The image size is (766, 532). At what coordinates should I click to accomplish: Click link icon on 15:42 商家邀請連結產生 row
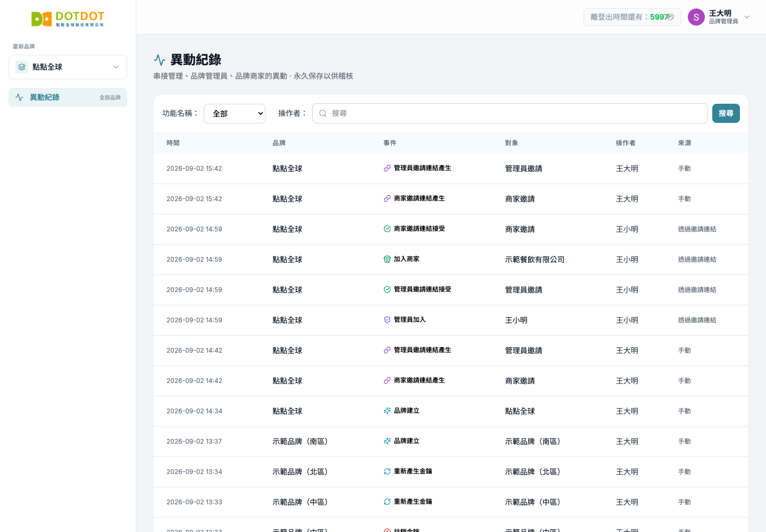coord(387,198)
